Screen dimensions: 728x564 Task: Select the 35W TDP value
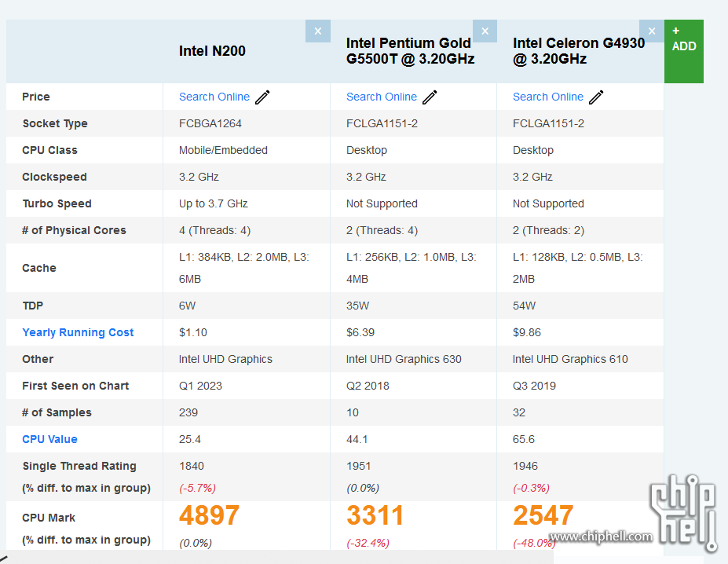[x=357, y=306]
